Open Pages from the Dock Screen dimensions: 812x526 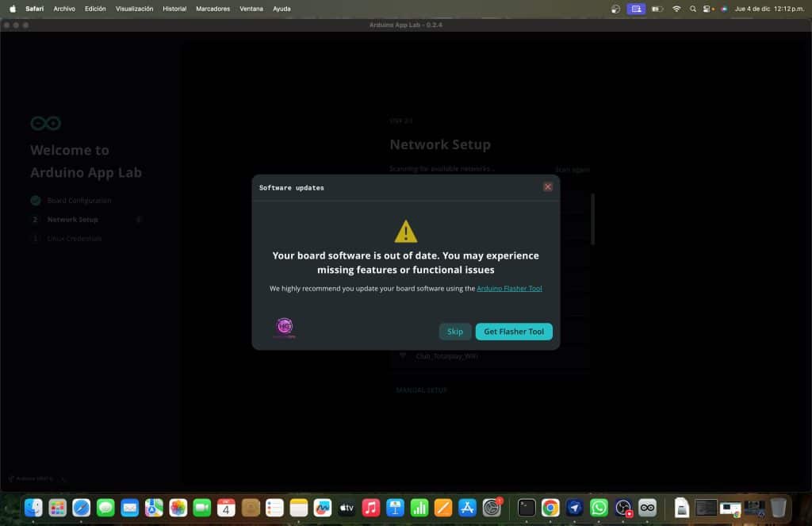click(443, 508)
